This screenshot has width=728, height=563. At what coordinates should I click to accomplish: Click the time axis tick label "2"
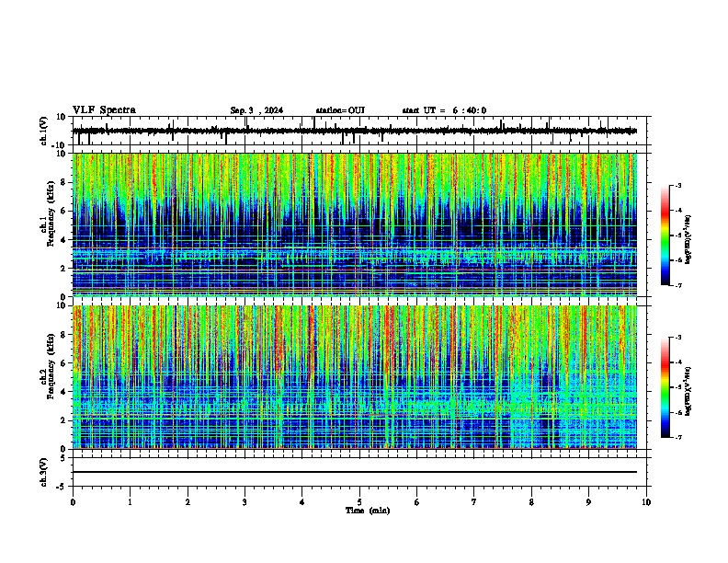click(188, 502)
